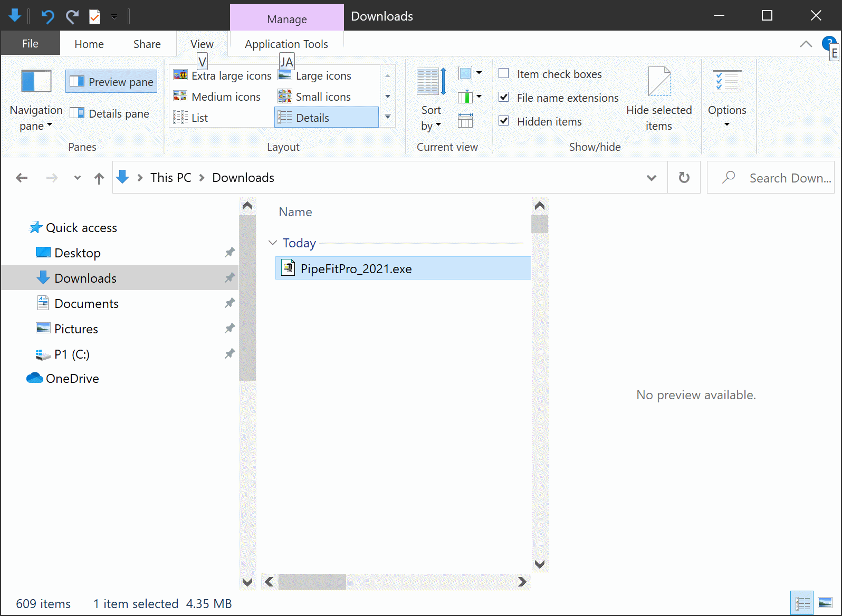Click the Name column header
842x616 pixels.
(295, 212)
